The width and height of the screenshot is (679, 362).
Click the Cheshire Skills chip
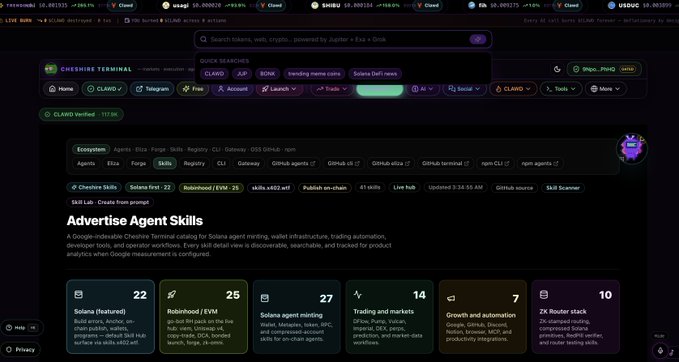[x=94, y=187]
